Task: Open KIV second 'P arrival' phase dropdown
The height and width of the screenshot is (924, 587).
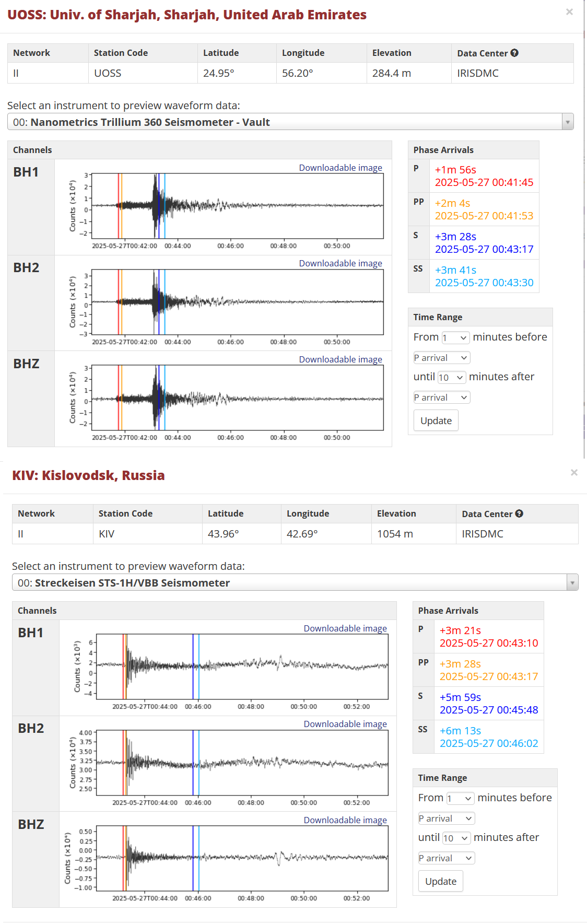Action: coord(447,858)
